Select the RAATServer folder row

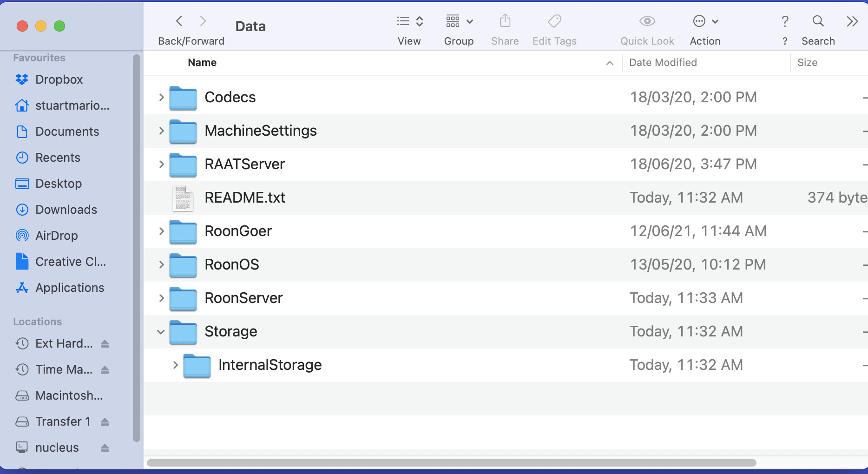pos(506,164)
